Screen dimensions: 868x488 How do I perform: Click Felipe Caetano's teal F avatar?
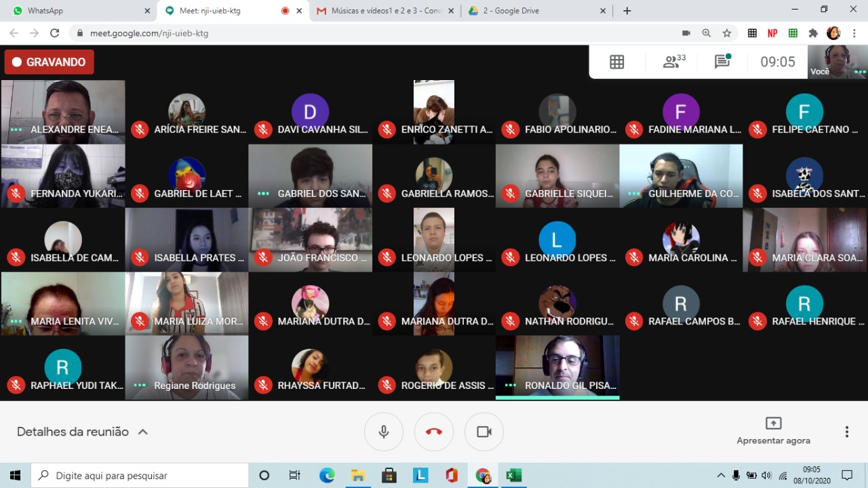[804, 112]
